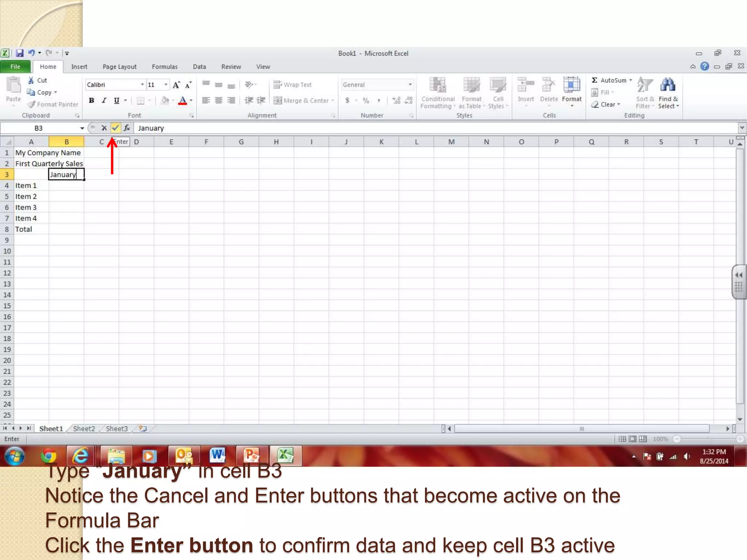Click the Percent Style icon
747x560 pixels.
(366, 101)
